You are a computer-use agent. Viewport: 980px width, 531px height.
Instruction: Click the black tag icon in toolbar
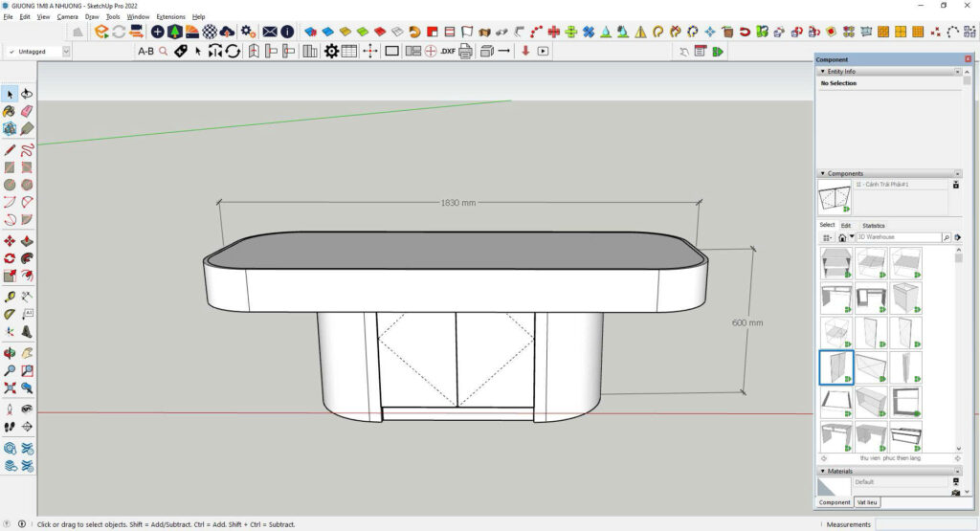point(181,52)
